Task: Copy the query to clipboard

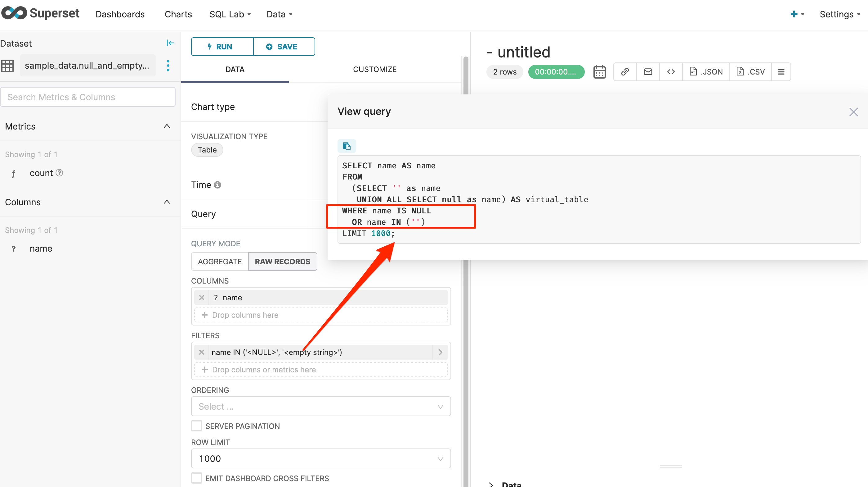Action: tap(347, 146)
